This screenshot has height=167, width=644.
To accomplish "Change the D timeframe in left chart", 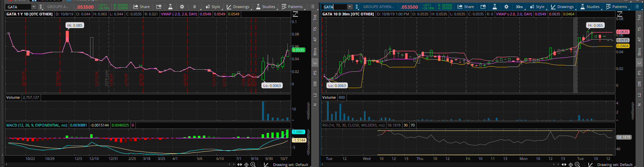I will point(195,7).
